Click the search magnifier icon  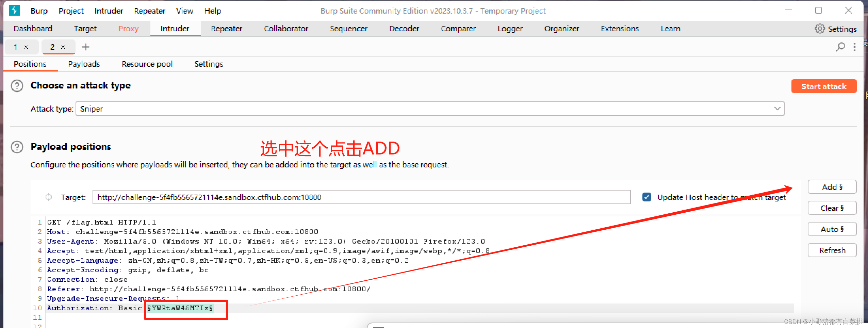[840, 47]
